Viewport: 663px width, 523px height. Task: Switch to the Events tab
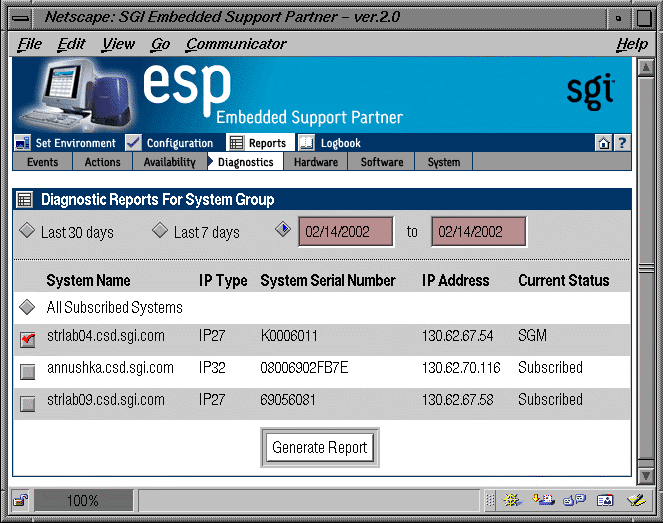[x=42, y=162]
